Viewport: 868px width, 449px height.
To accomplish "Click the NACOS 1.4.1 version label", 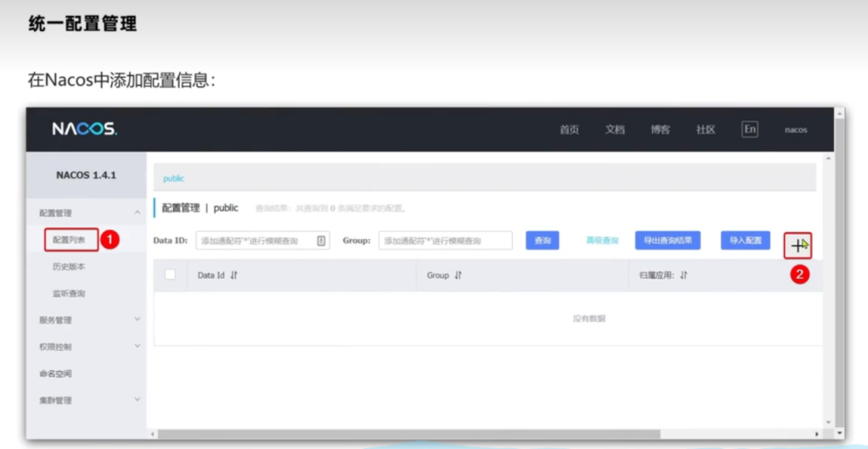I will click(86, 175).
